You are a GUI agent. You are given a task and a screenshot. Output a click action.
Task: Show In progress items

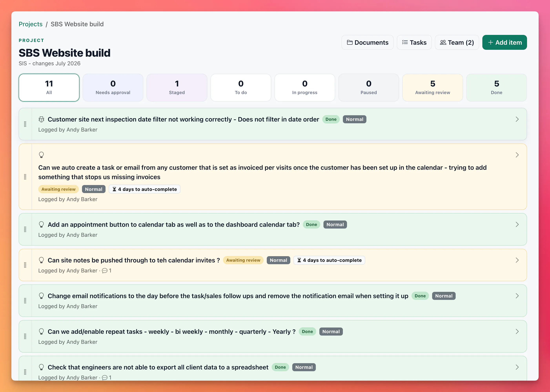(x=305, y=88)
